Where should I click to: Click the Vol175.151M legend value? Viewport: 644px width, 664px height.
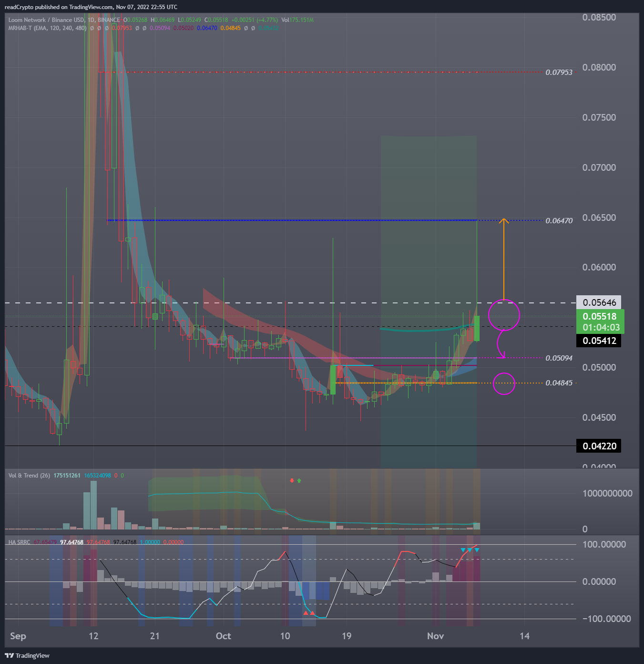pyautogui.click(x=297, y=20)
